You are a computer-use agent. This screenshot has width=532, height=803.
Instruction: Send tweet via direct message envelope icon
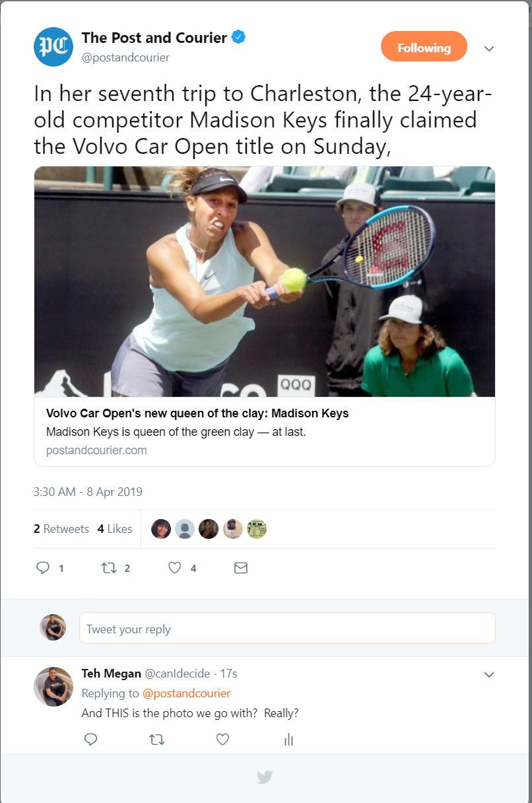click(x=241, y=567)
